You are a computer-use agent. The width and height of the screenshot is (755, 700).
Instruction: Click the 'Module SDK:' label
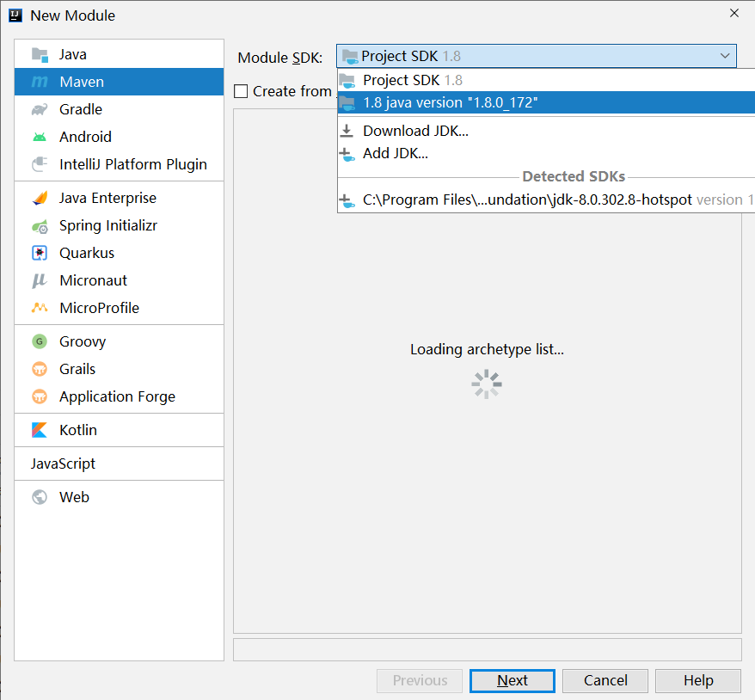coord(279,58)
